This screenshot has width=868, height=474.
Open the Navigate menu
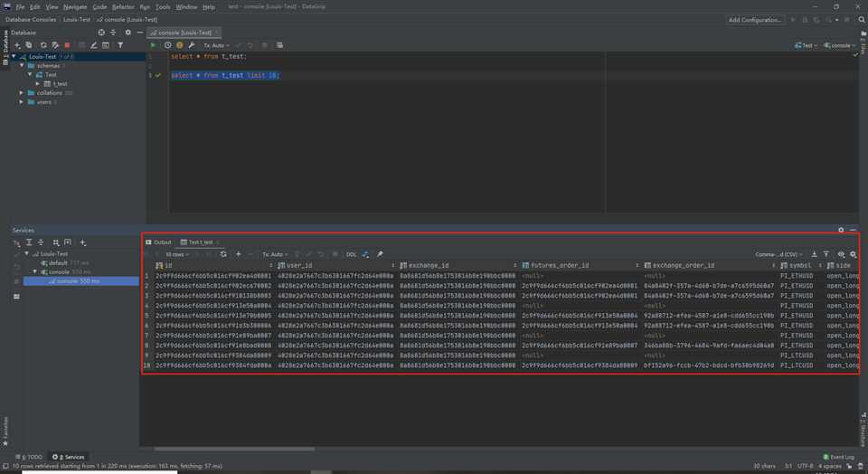(75, 6)
